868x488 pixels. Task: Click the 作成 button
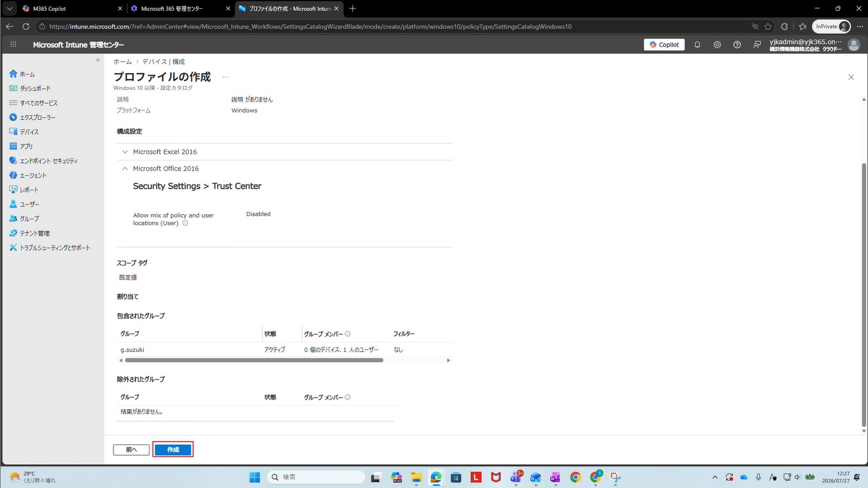pyautogui.click(x=173, y=450)
